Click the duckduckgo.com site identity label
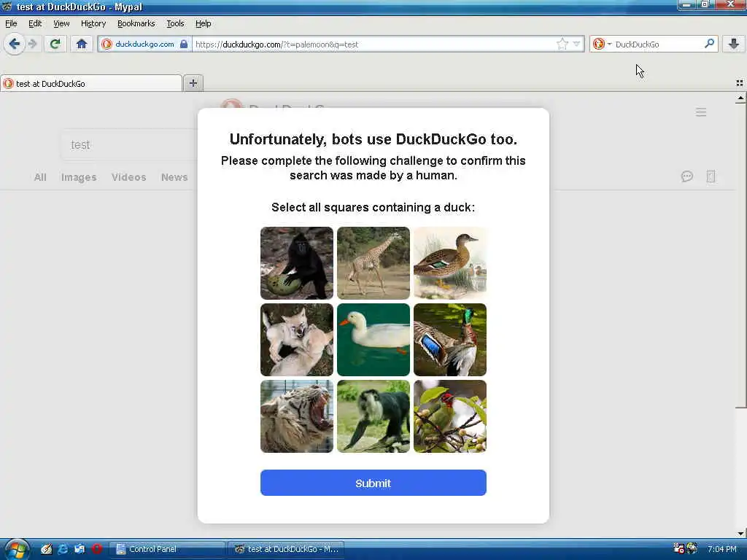The image size is (747, 560). point(144,44)
